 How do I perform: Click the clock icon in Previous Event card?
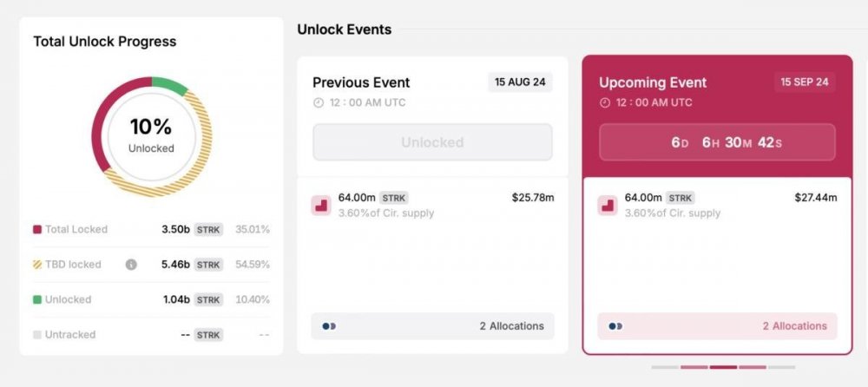click(x=319, y=102)
